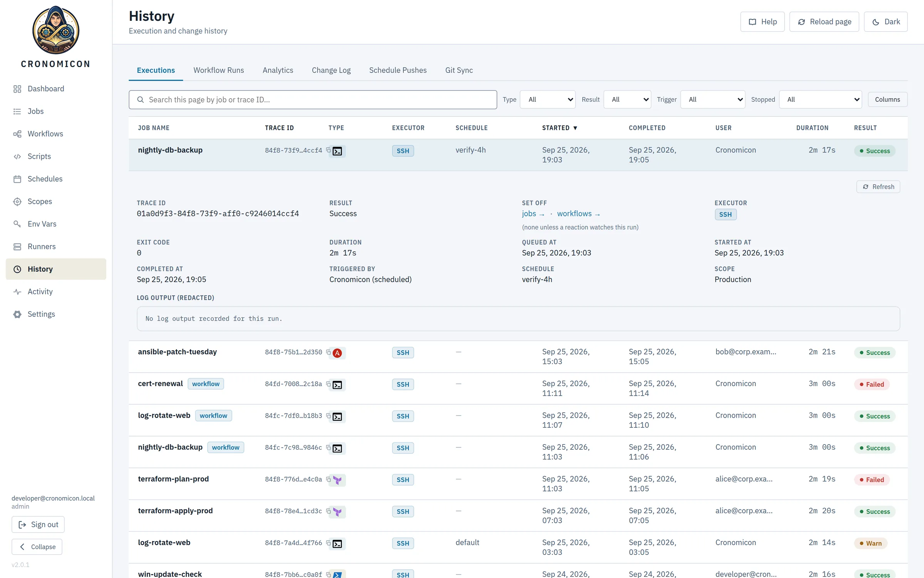Switch to the Executions tab

[156, 70]
